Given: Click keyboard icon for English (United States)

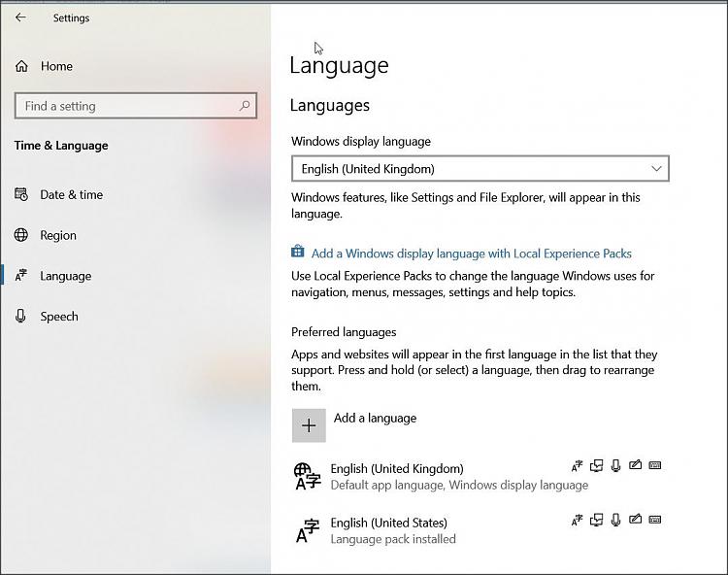Looking at the screenshot, I should point(654,520).
